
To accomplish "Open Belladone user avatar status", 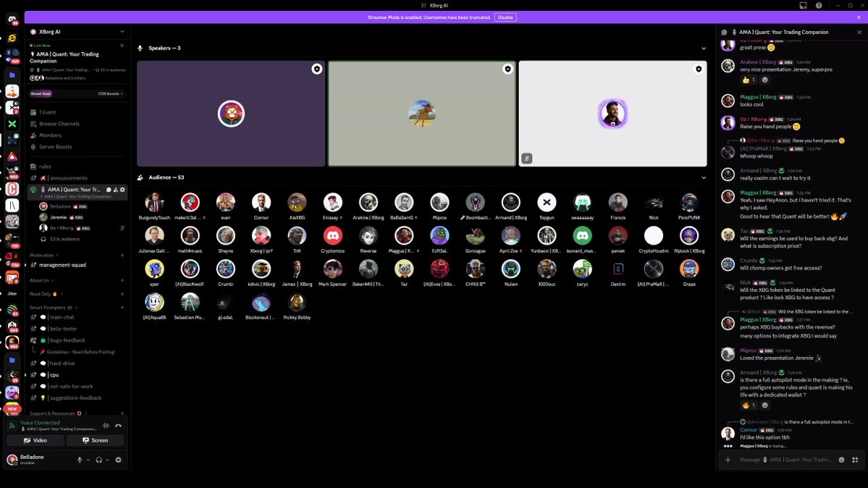I will pos(12,459).
